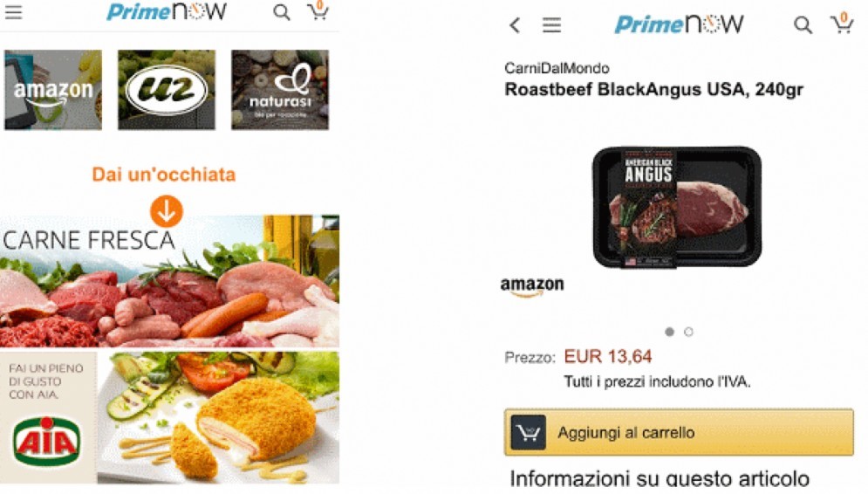Click Aggiungi al carrello button
Image resolution: width=868 pixels, height=494 pixels.
(x=679, y=433)
